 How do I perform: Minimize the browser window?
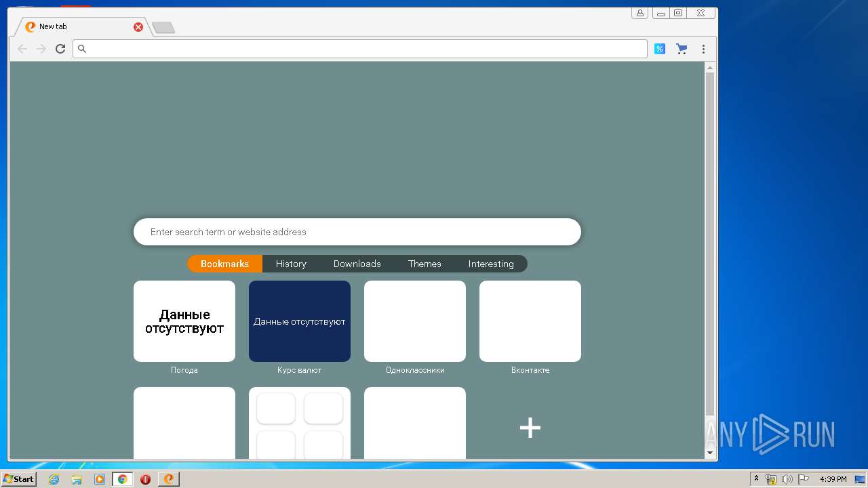(660, 13)
